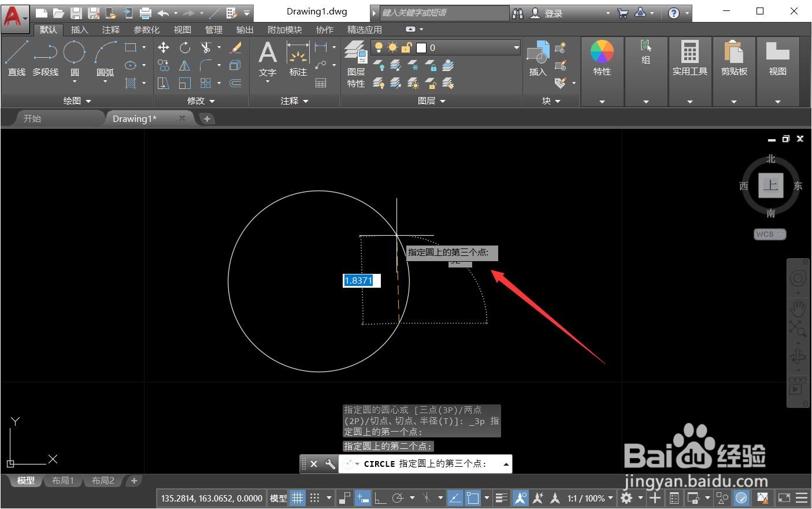The image size is (812, 509).
Task: Switch to 布局1 layout tab
Action: pos(62,481)
